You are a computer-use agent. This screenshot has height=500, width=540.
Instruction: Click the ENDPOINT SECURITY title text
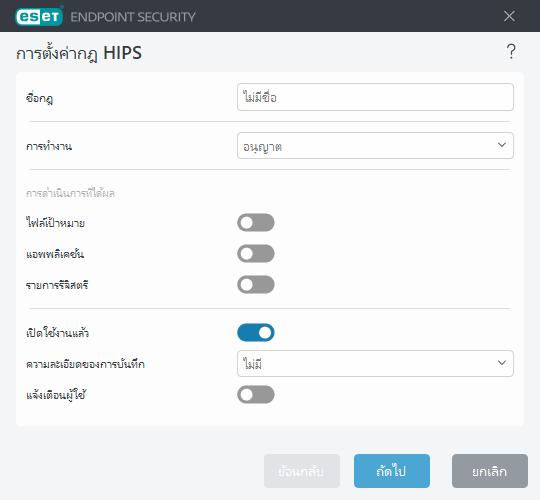[133, 17]
